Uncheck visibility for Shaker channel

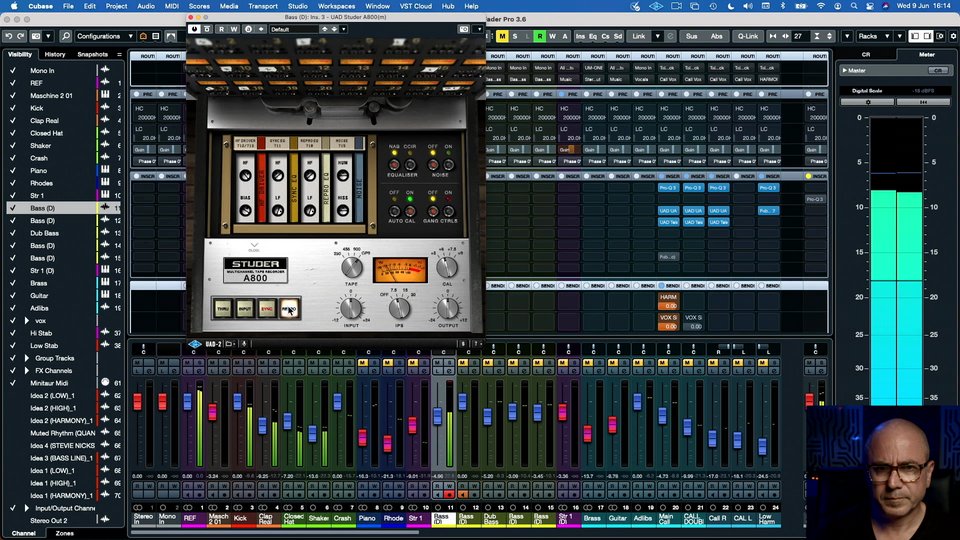[x=13, y=145]
